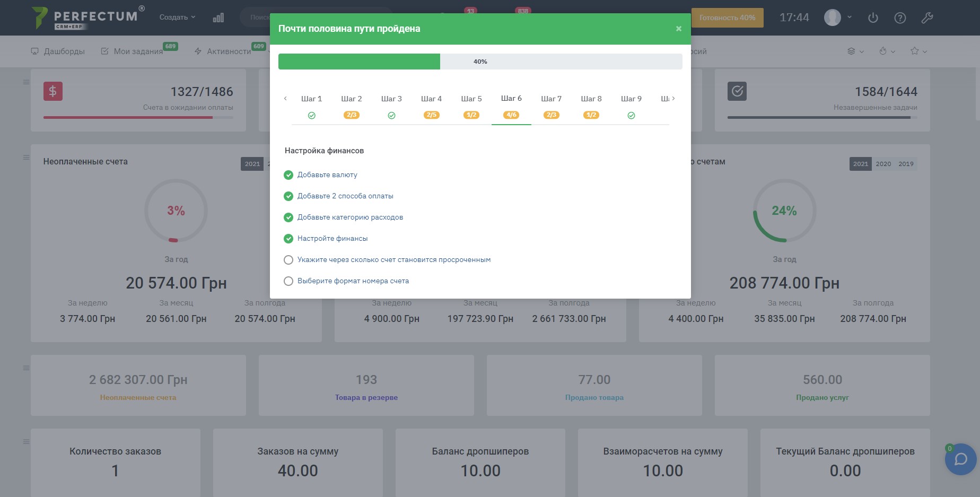This screenshot has width=980, height=497.
Task: Click the 'Готовность 40%' button
Action: click(727, 18)
